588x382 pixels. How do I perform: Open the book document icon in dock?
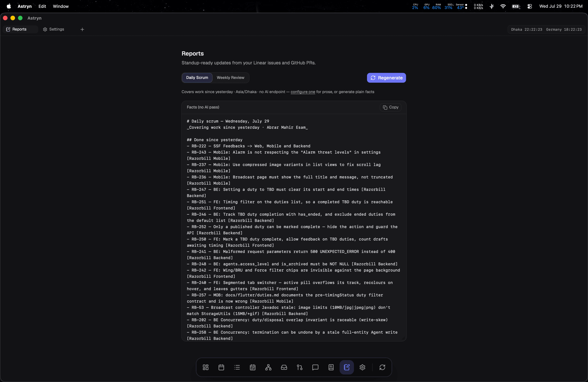click(x=331, y=367)
